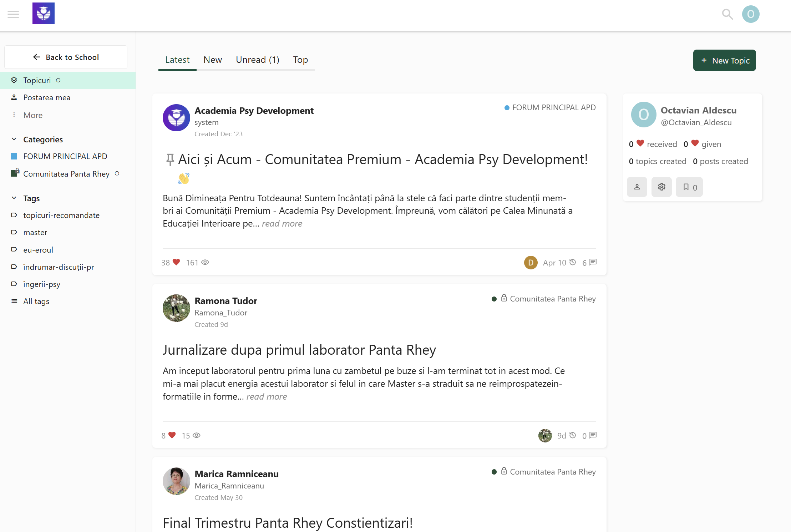791x532 pixels.
Task: Open FORUM PRINCIPAL APD category in sidebar
Action: point(65,156)
